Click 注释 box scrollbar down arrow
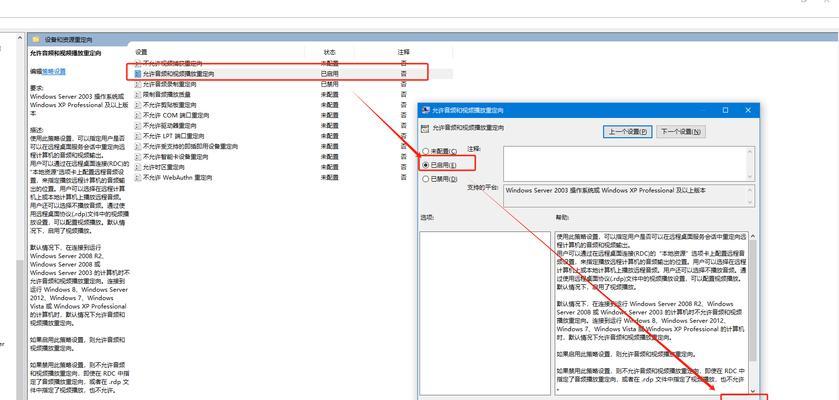The height and width of the screenshot is (400, 839). pyautogui.click(x=749, y=175)
